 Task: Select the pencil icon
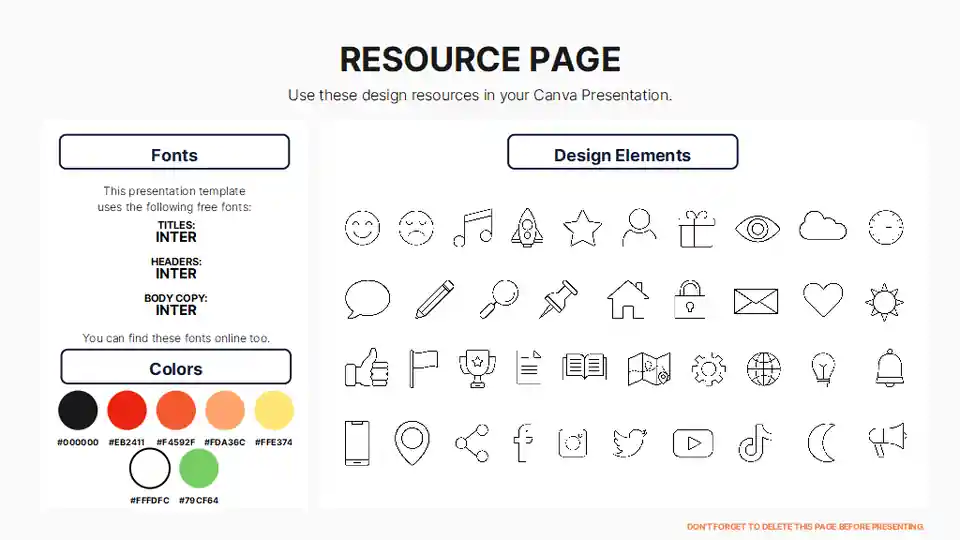[435, 299]
